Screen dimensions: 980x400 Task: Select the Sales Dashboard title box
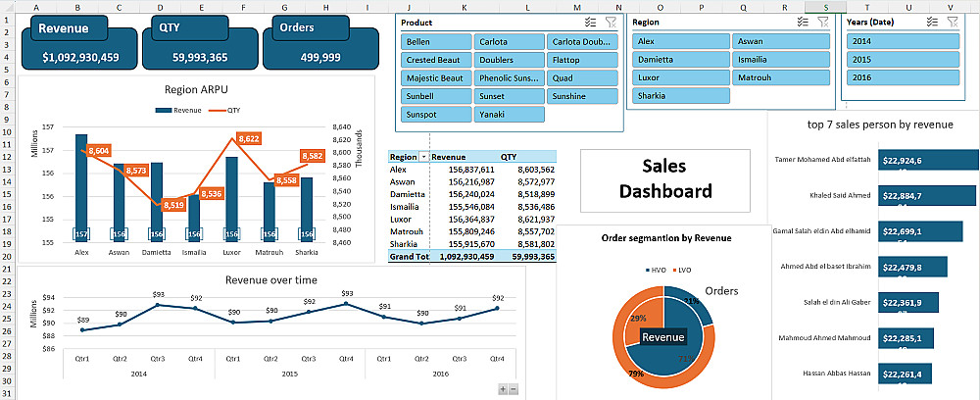665,178
